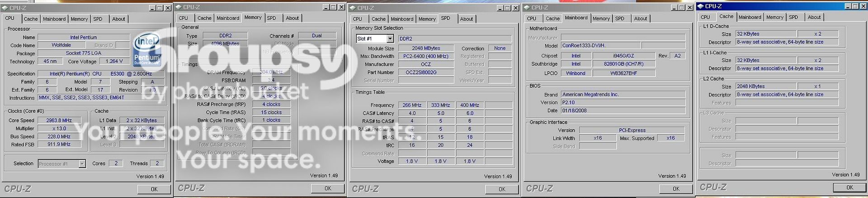This screenshot has height=198, width=868.
Task: Click the Southbridge value '82801GB (ICH7/R)'
Action: (x=624, y=64)
